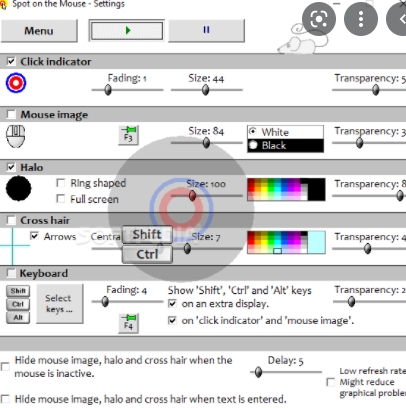
Task: Check Hide mouse image when mouse inactive
Action: [5, 367]
